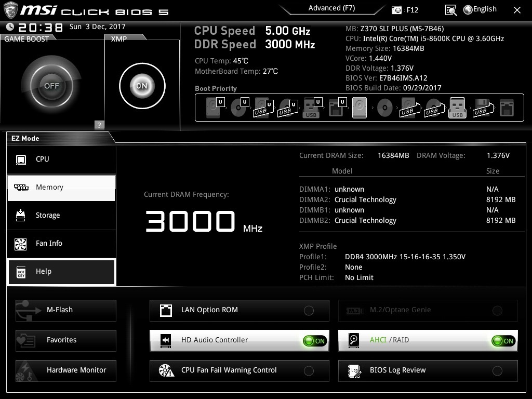532x399 pixels.
Task: Turn off the HD Audio Controller switch
Action: click(x=315, y=341)
